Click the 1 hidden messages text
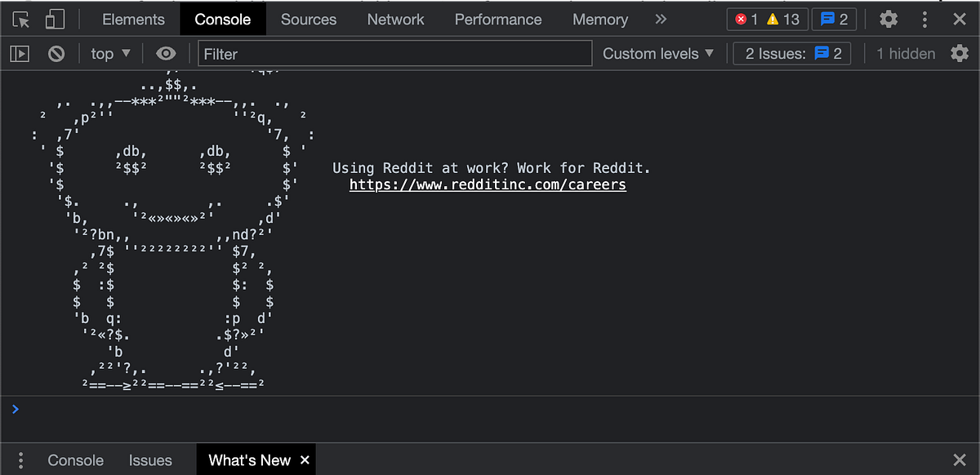980x475 pixels. click(x=905, y=53)
